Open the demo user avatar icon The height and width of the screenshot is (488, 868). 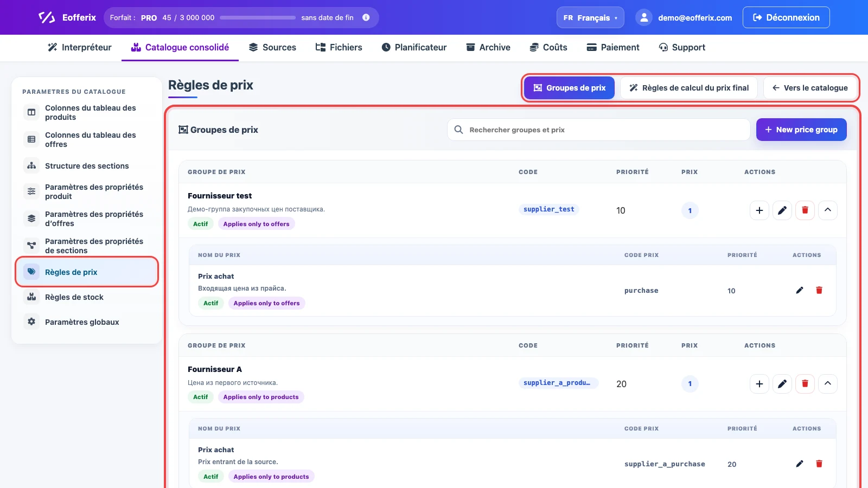[644, 17]
